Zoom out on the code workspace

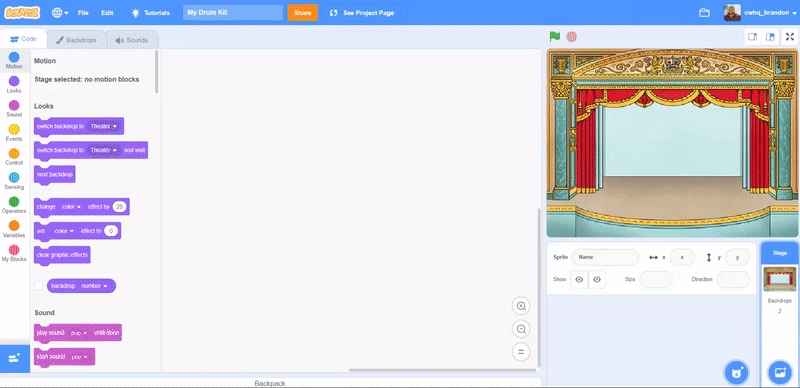coord(521,329)
